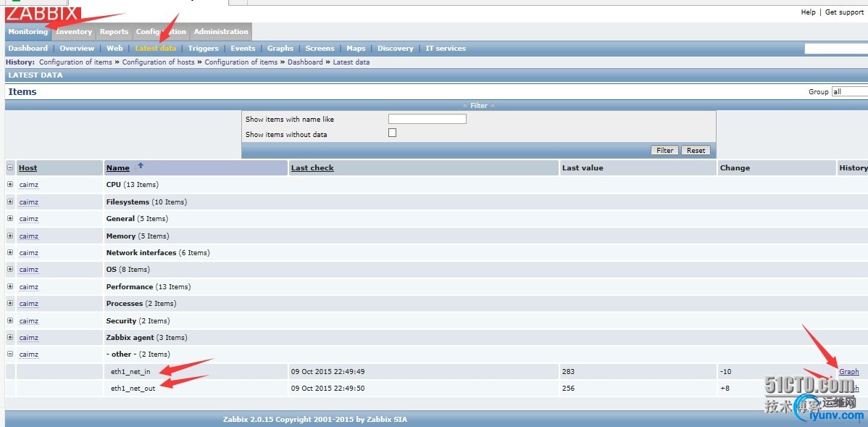Go to Events submenu
Viewport: 868px width, 427px height.
243,48
